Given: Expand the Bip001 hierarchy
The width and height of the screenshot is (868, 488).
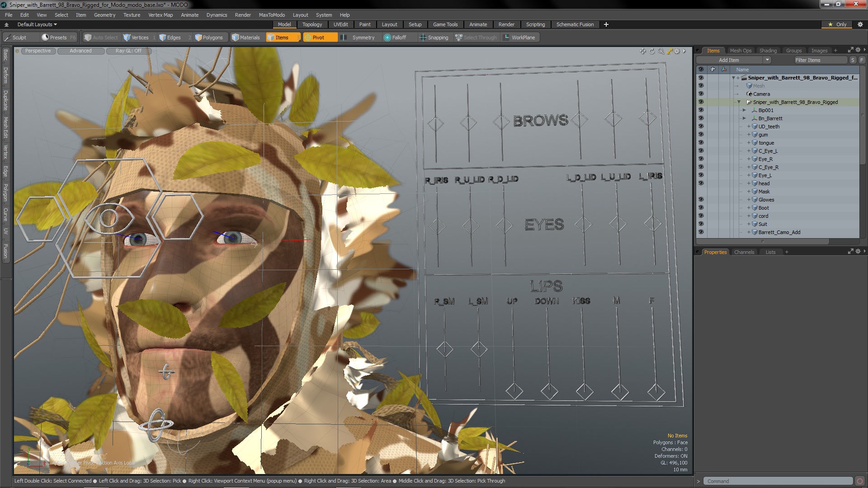Looking at the screenshot, I should (744, 110).
